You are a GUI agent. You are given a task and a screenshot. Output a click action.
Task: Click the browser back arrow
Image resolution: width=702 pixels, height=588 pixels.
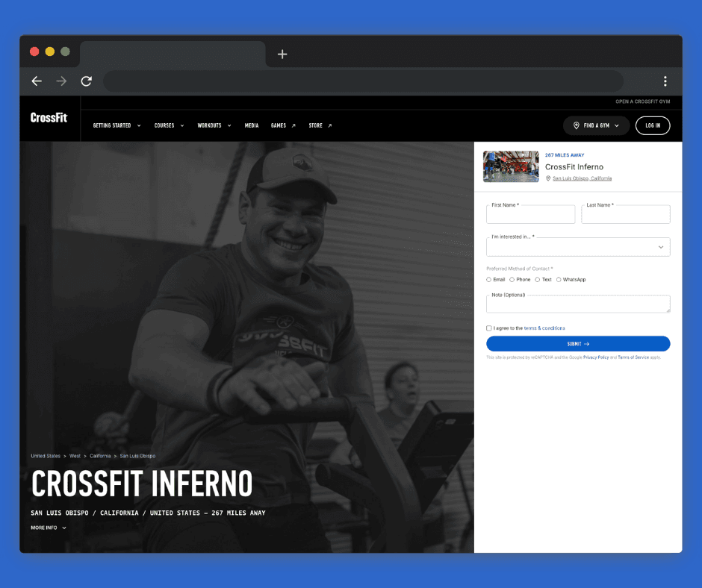tap(37, 81)
